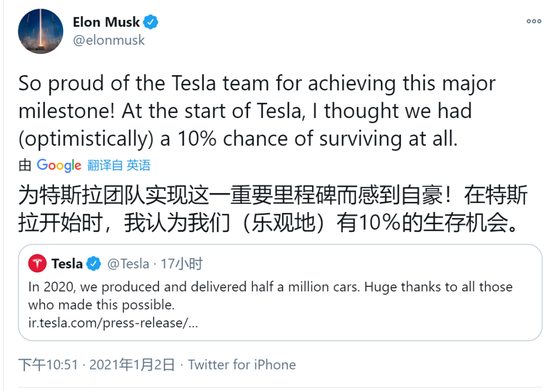Click Tesla's blue verified badge
The image size is (550, 391).
pyautogui.click(x=94, y=264)
